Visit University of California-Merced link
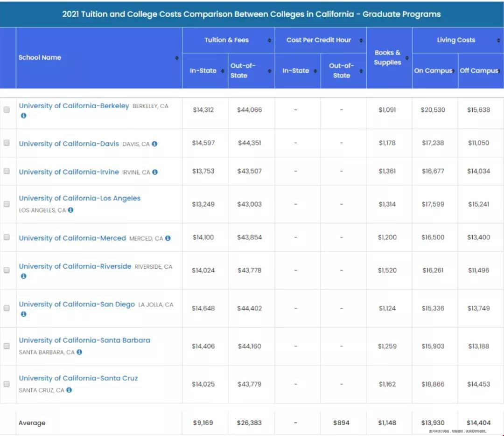 72,238
